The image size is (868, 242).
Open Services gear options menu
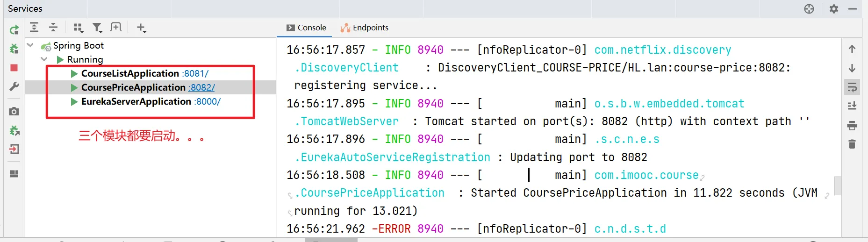click(834, 9)
